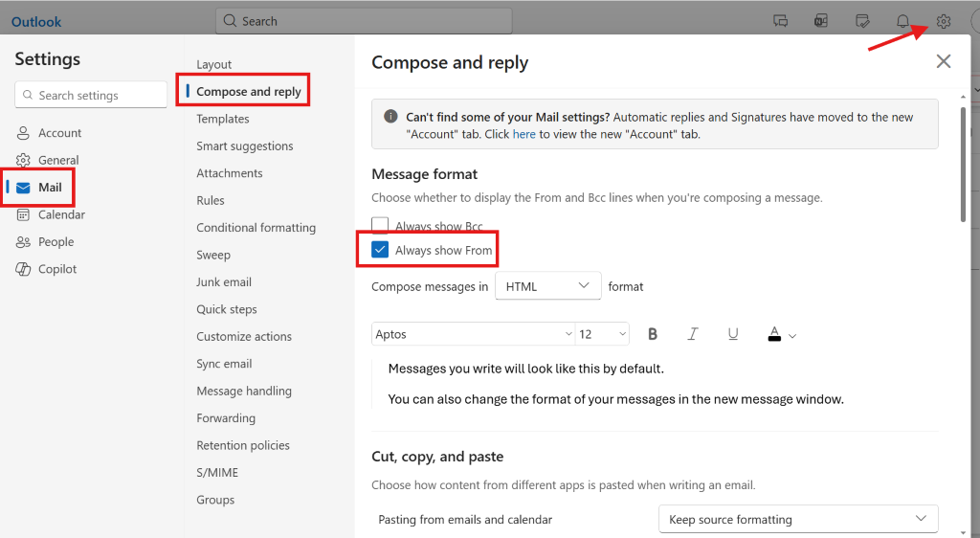Click the info icon in the notice banner
The image size is (980, 538).
coord(390,116)
